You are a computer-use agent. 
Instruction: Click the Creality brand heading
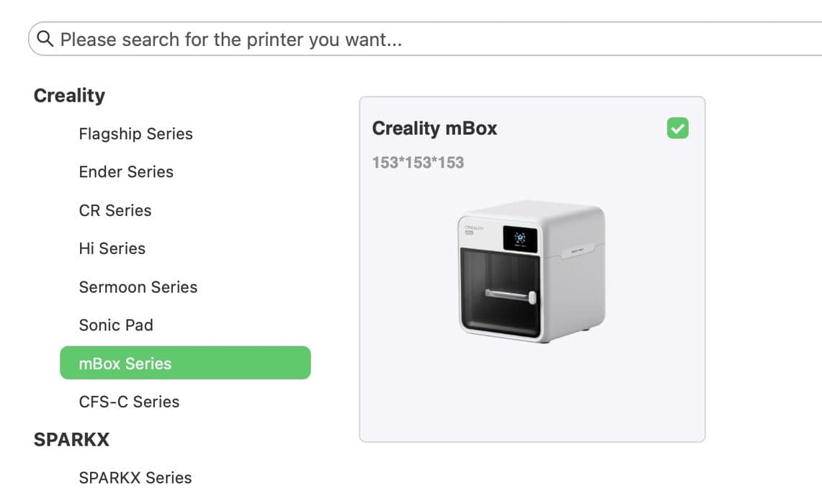tap(69, 95)
